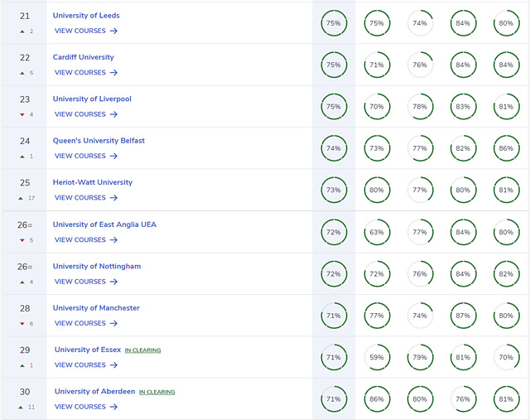Open the Queen's University Belfast page
Screen dimensions: 530x420
(x=99, y=141)
